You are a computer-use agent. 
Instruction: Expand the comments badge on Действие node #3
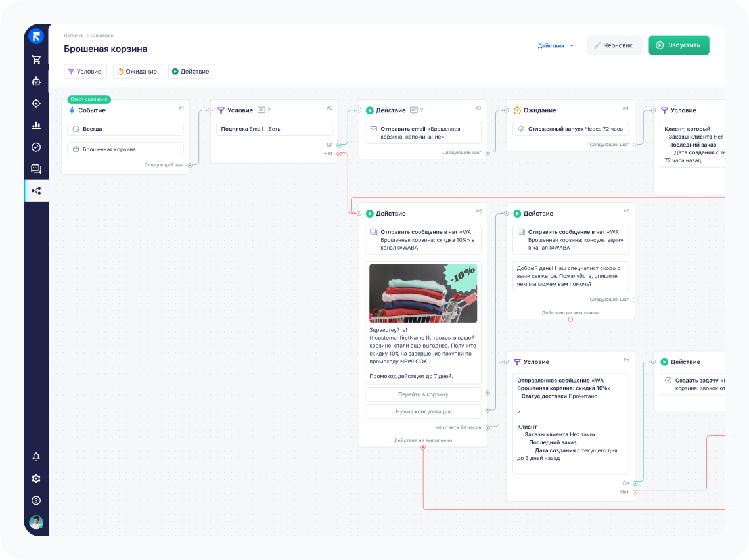click(x=415, y=110)
